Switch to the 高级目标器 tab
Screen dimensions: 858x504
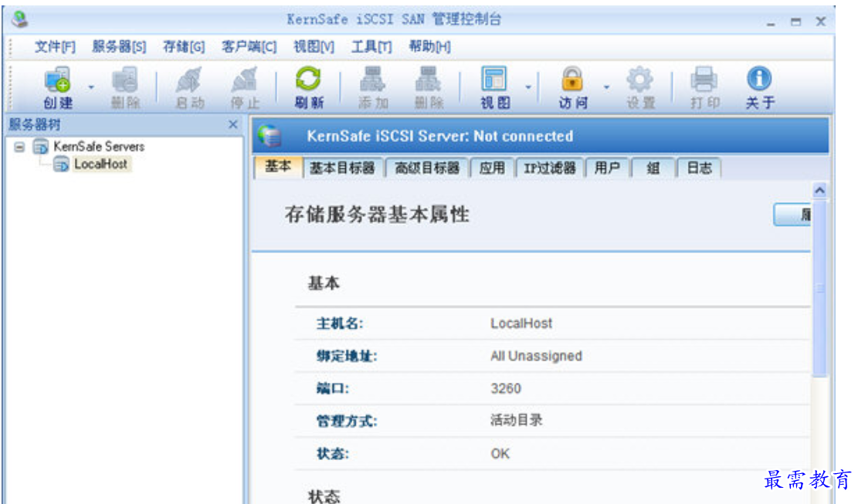[426, 168]
